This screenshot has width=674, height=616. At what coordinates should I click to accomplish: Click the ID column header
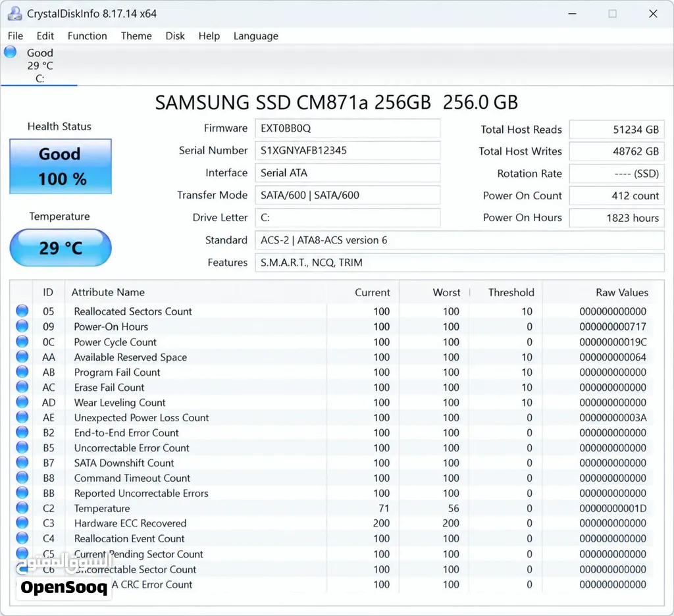[x=48, y=292]
